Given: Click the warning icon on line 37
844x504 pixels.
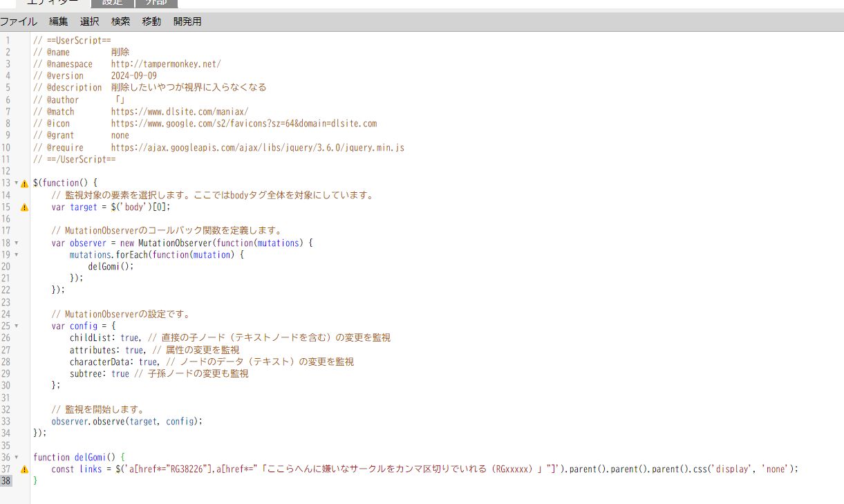Looking at the screenshot, I should (24, 469).
